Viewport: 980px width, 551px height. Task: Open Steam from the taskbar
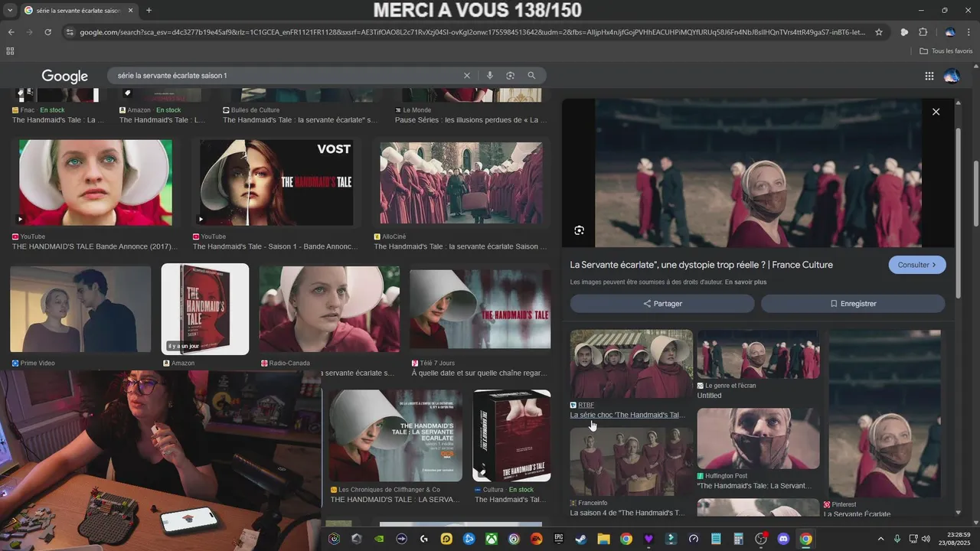coord(581,539)
